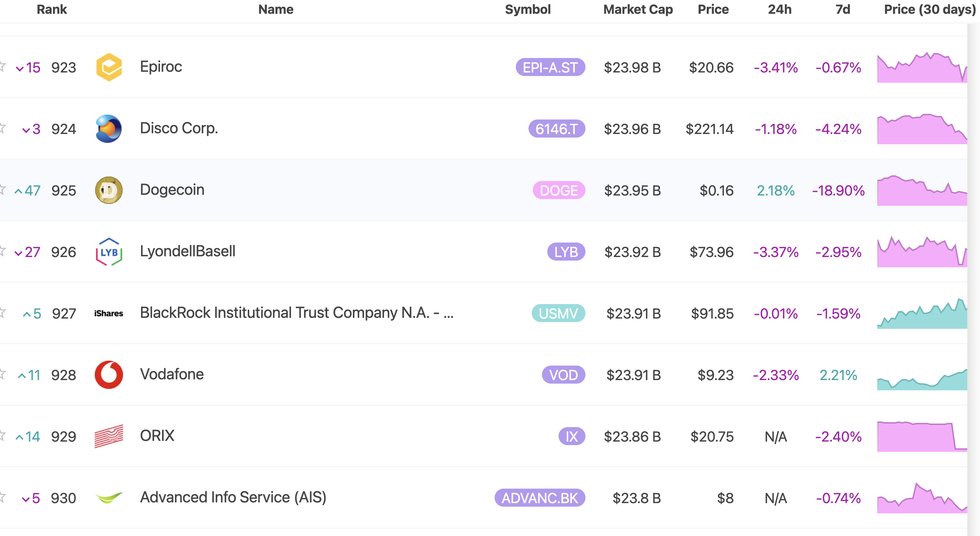This screenshot has width=980, height=536.
Task: Click the EPI-A.ST symbol badge
Action: (550, 67)
